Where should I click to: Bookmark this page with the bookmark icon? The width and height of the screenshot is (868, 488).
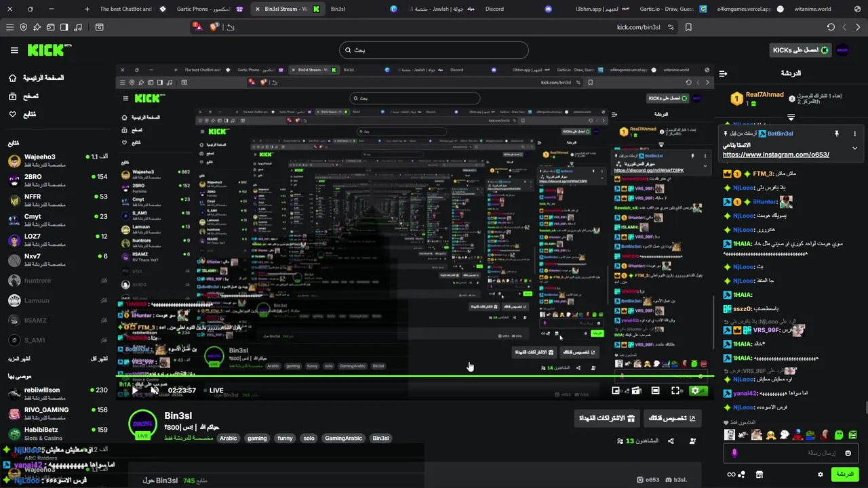click(x=688, y=27)
